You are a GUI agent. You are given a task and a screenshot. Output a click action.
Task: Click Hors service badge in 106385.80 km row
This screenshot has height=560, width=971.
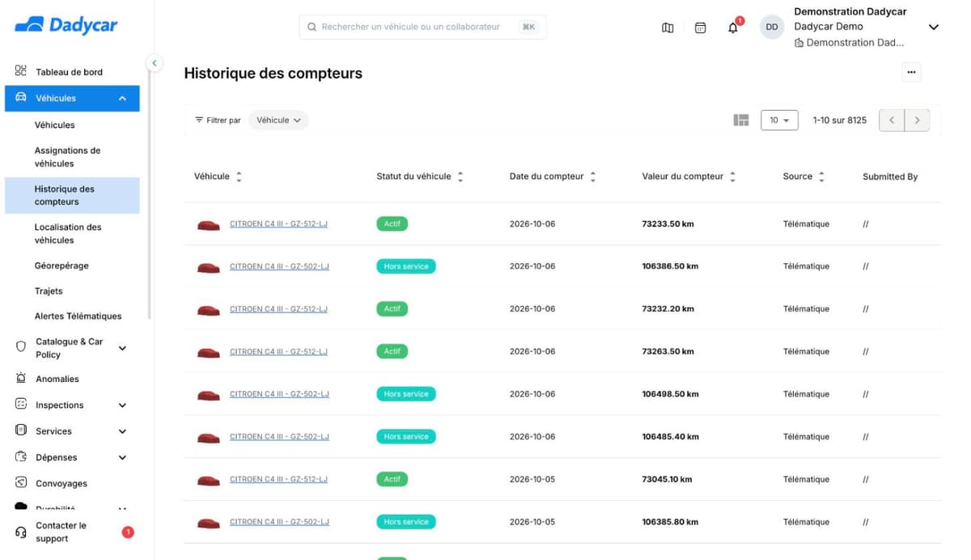tap(406, 522)
